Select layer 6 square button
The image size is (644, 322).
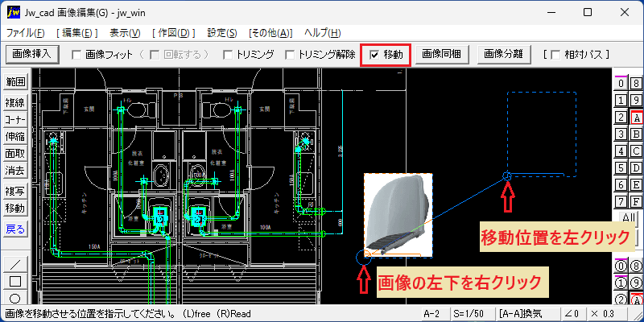click(x=621, y=185)
